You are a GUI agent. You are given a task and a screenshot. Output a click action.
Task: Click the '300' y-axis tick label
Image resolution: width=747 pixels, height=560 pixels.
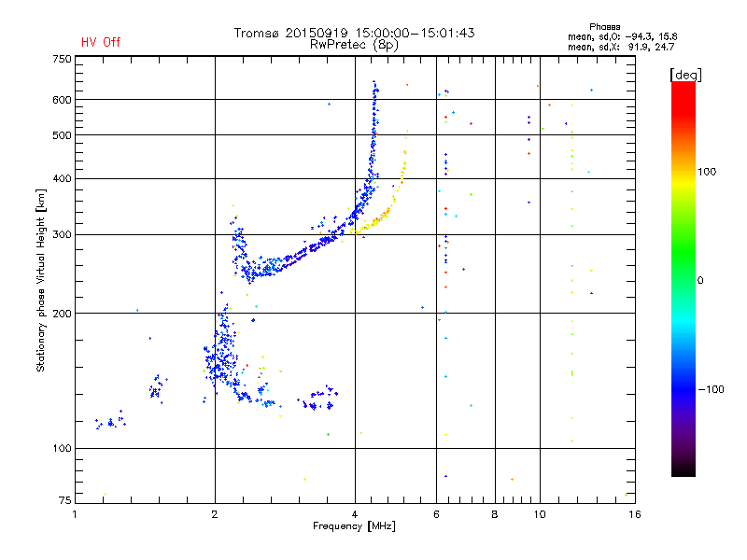[62, 235]
